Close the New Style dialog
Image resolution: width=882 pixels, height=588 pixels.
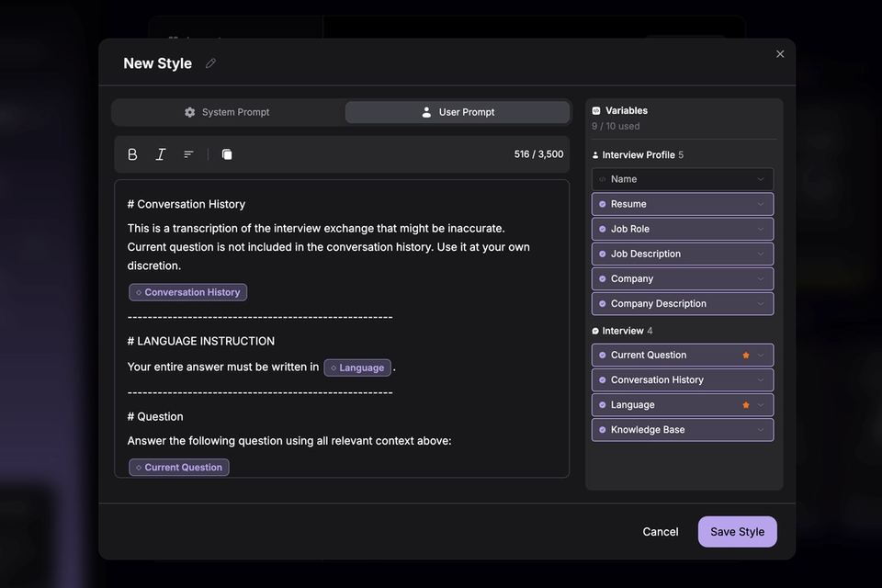[780, 54]
